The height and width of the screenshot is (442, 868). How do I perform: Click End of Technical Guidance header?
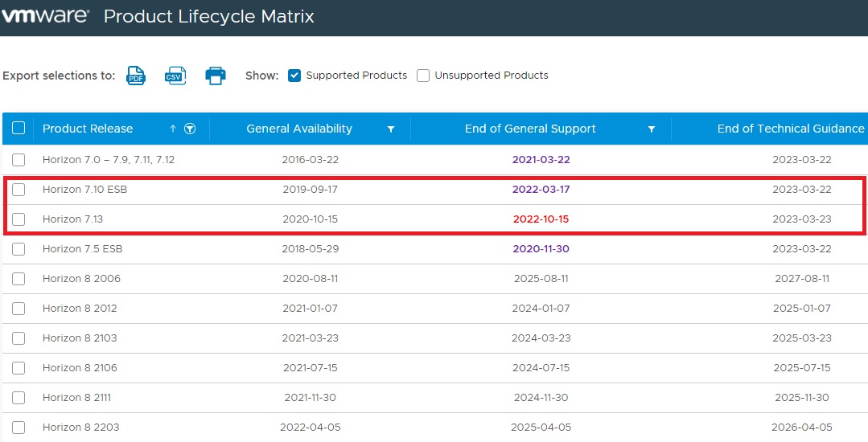790,129
